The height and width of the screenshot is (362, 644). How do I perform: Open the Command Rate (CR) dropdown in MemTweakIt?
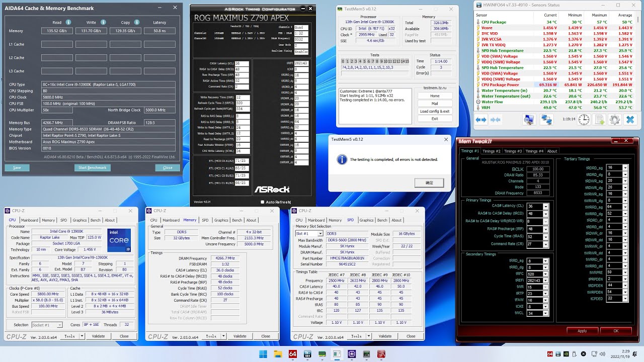(545, 244)
